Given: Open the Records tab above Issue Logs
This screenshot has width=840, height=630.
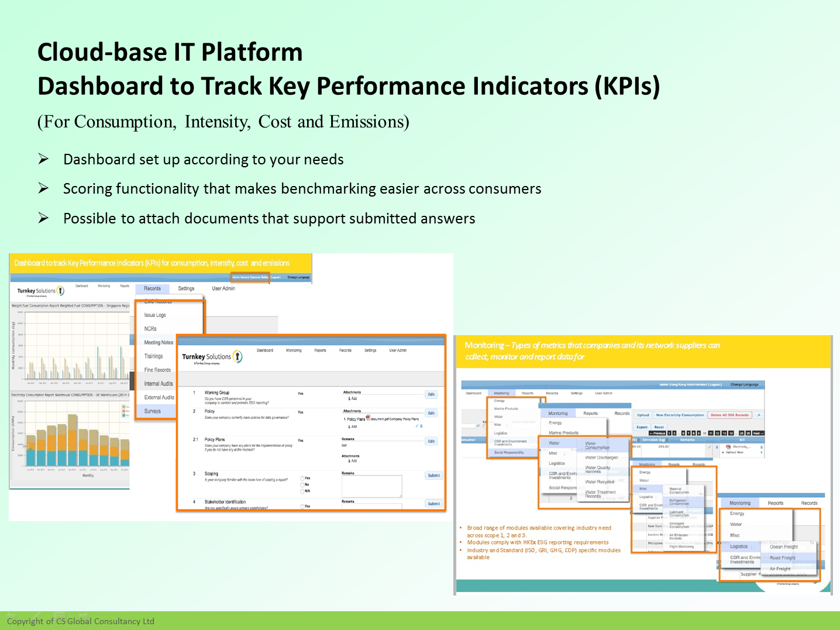Looking at the screenshot, I should (153, 288).
